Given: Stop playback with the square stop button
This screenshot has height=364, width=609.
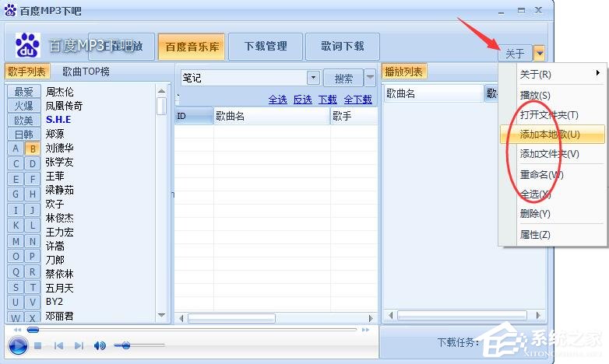Looking at the screenshot, I should [37, 345].
